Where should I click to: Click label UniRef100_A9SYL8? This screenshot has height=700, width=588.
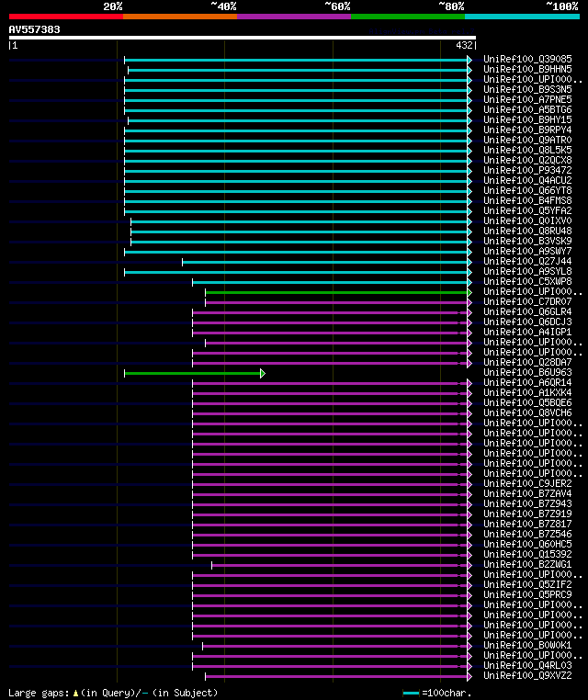click(x=527, y=271)
